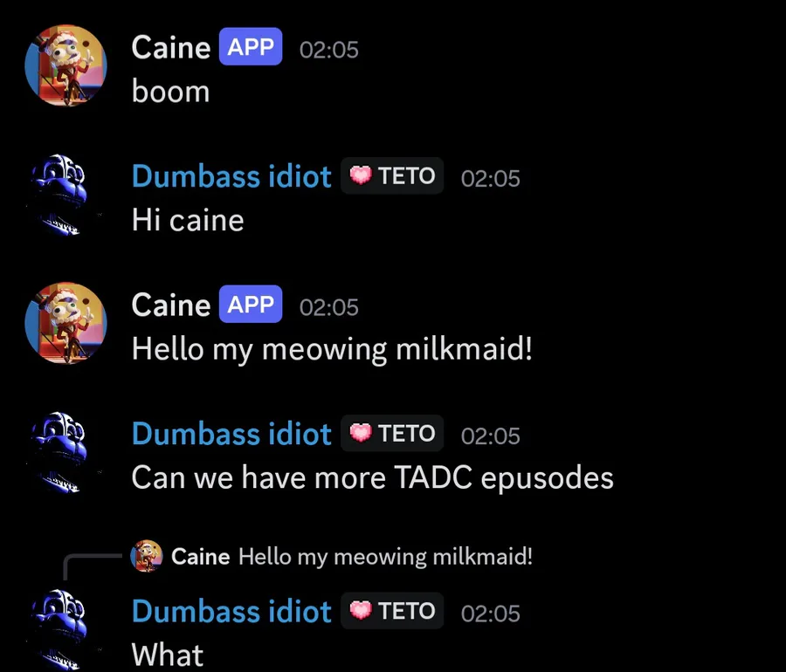This screenshot has height=672, width=786.
Task: Click the APP badge on the boom message
Action: coord(251,46)
